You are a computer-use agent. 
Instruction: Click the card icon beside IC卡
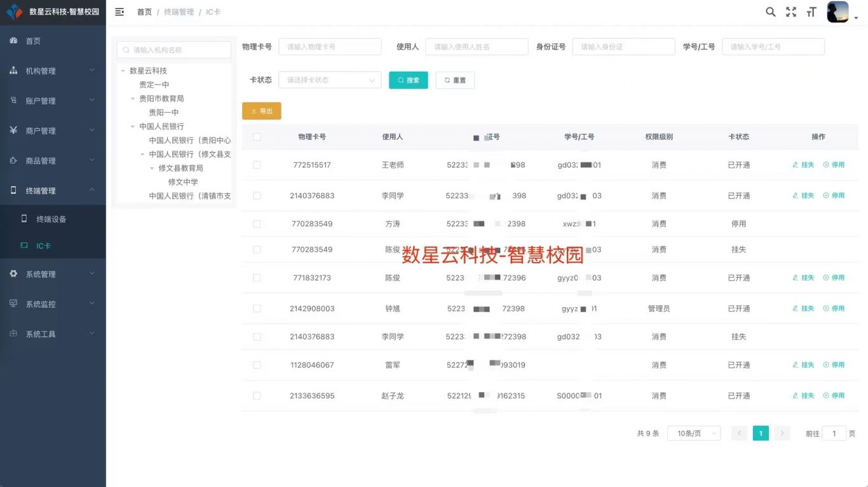coord(24,245)
